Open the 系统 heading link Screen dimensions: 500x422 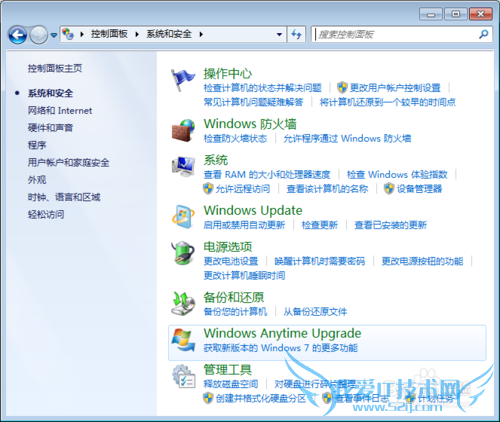(216, 160)
